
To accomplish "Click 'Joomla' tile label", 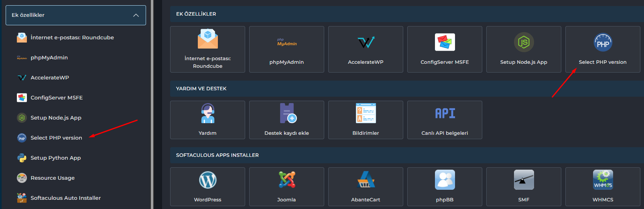I will [286, 200].
